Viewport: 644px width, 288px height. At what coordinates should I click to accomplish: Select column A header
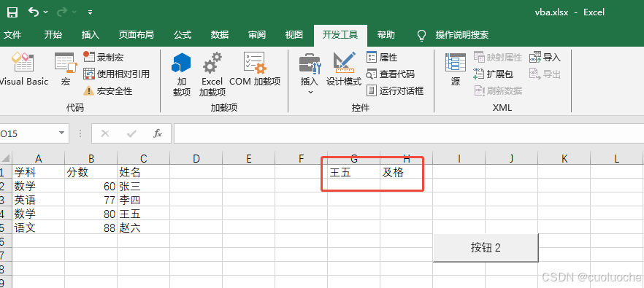39,158
